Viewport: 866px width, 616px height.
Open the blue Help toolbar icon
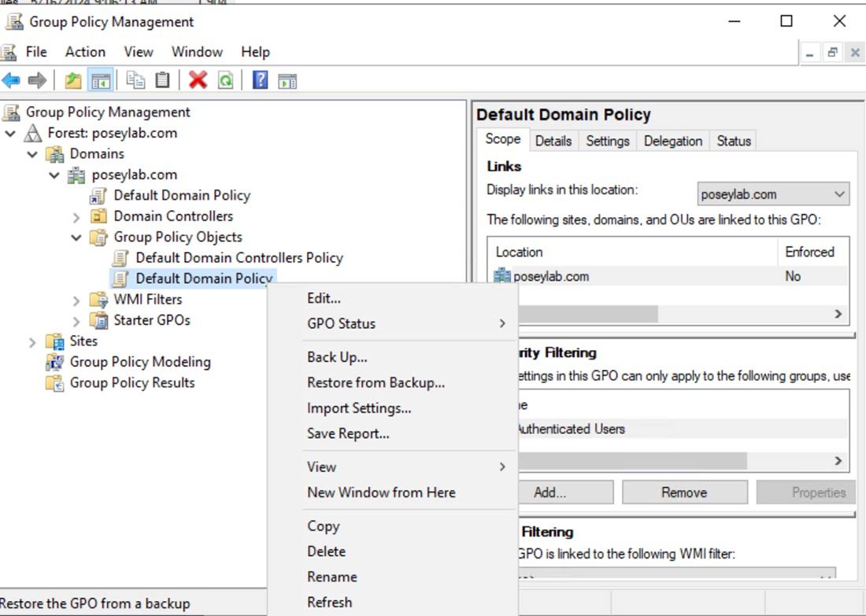click(261, 79)
